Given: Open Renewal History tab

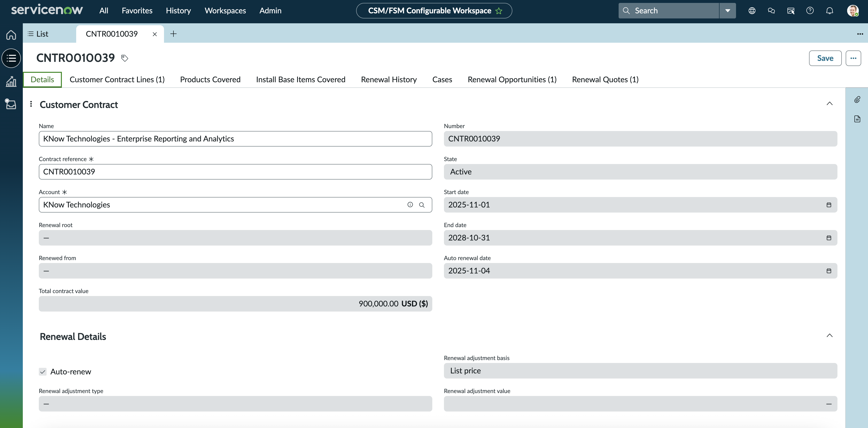Looking at the screenshot, I should [x=389, y=80].
